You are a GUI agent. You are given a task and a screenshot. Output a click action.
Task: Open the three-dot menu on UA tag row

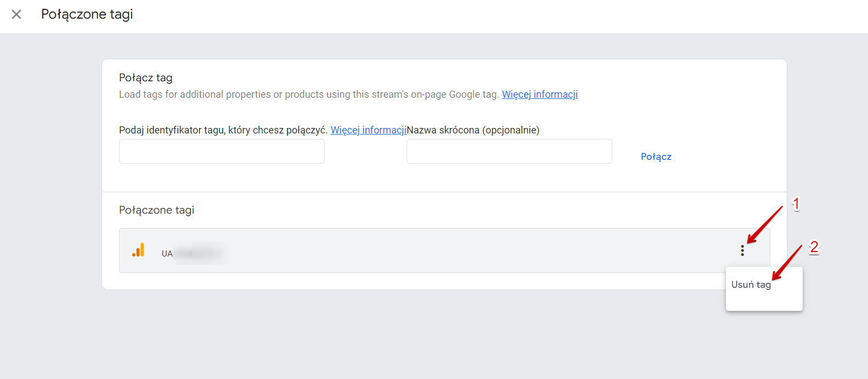point(742,250)
